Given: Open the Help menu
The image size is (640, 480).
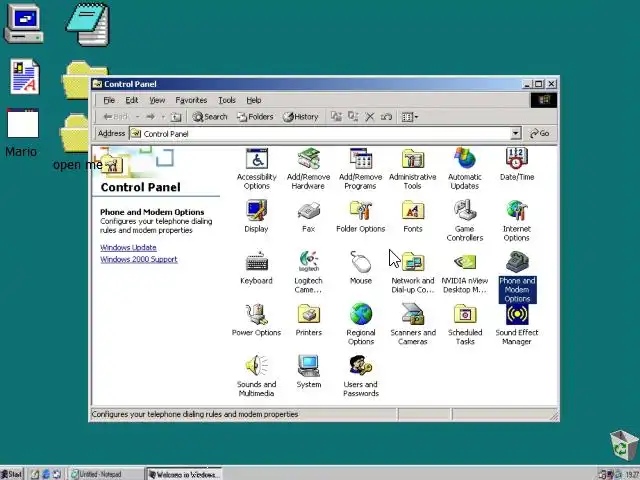Looking at the screenshot, I should click(x=253, y=100).
